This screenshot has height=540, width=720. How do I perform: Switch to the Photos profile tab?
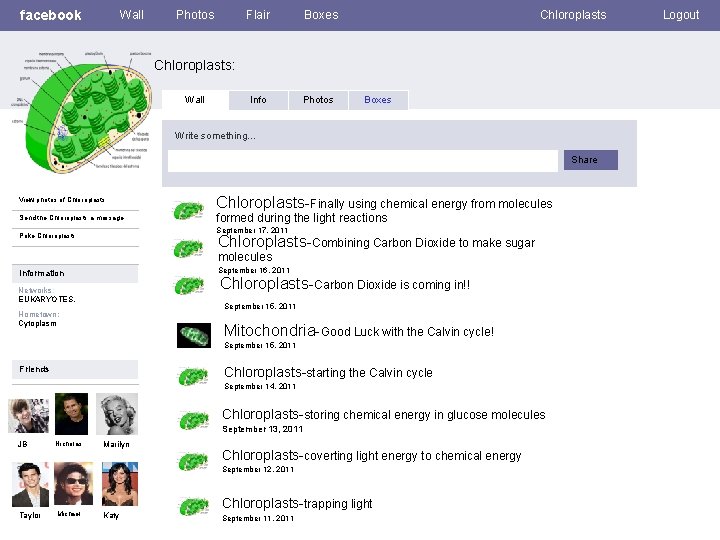318,100
